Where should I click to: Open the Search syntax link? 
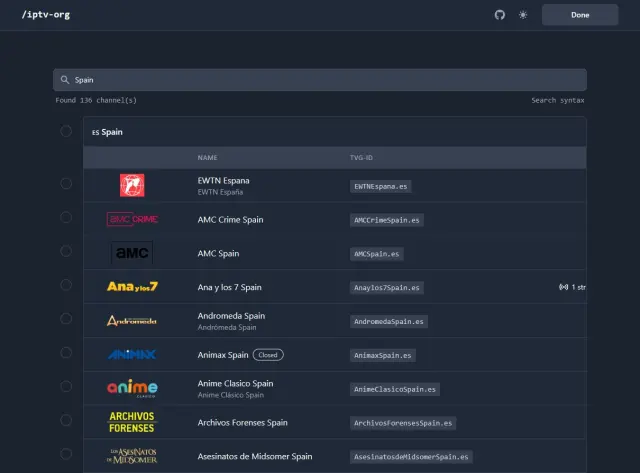click(x=557, y=101)
